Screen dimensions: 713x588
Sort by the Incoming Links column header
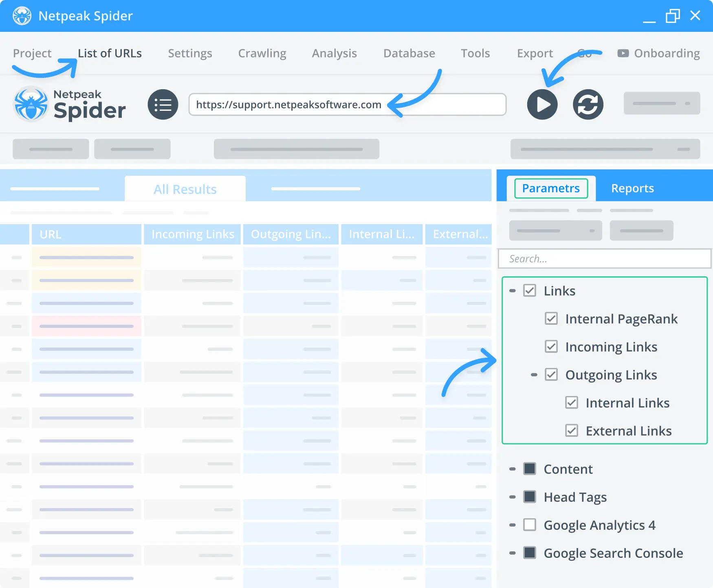pyautogui.click(x=192, y=234)
